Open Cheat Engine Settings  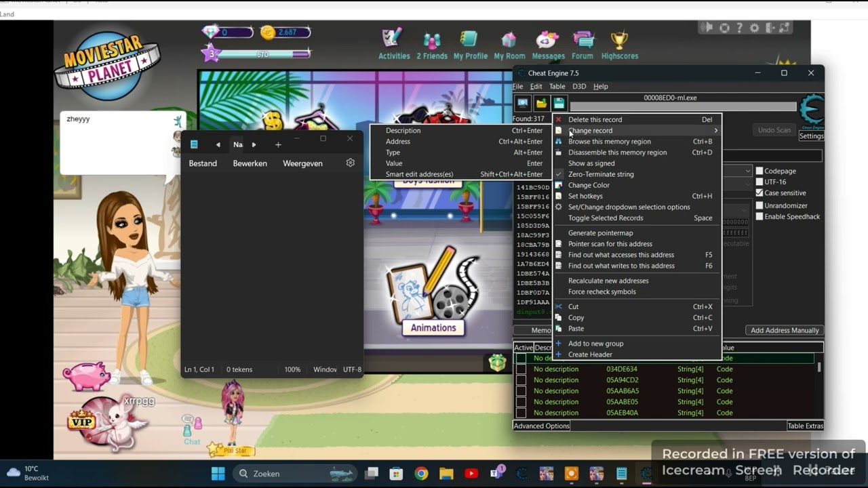811,136
